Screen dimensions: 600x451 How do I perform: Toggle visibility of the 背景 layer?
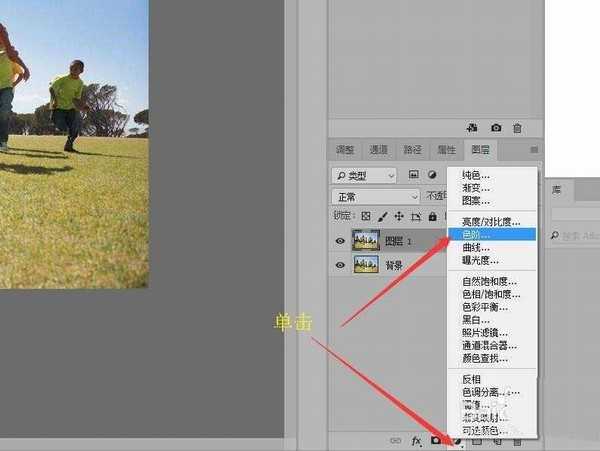point(341,265)
